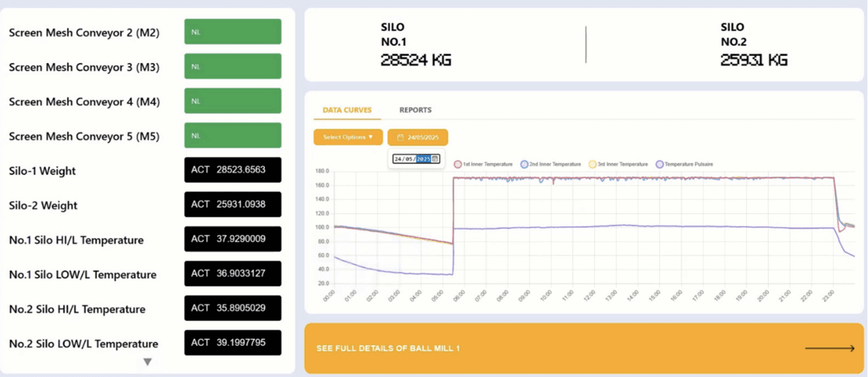Select the Data Curves tab
The height and width of the screenshot is (377, 868).
[x=347, y=110]
